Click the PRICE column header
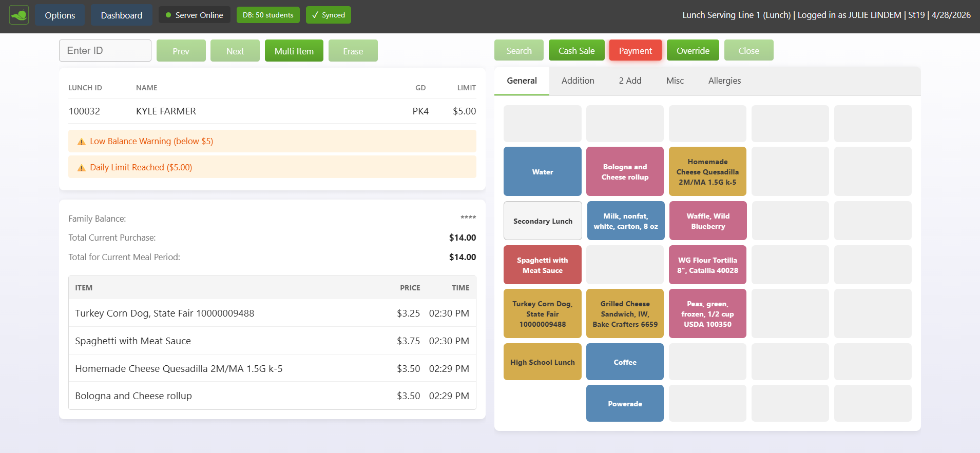 (x=410, y=288)
